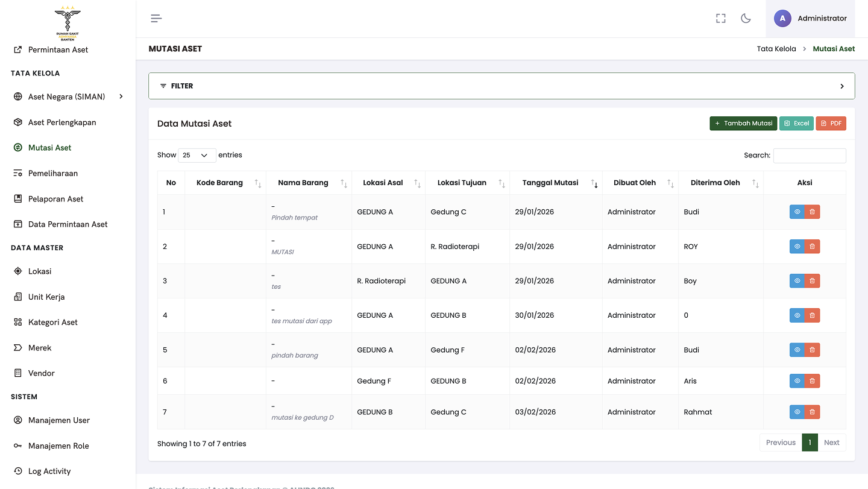Sort by the Lokasi Asal column header
Image resolution: width=868 pixels, height=489 pixels.
point(388,183)
